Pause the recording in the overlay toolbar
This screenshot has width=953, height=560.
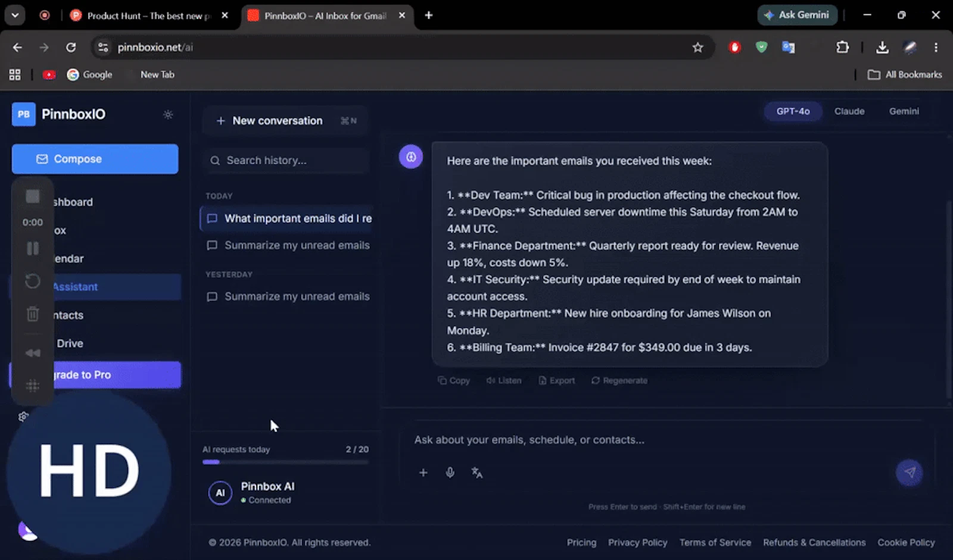(x=33, y=248)
